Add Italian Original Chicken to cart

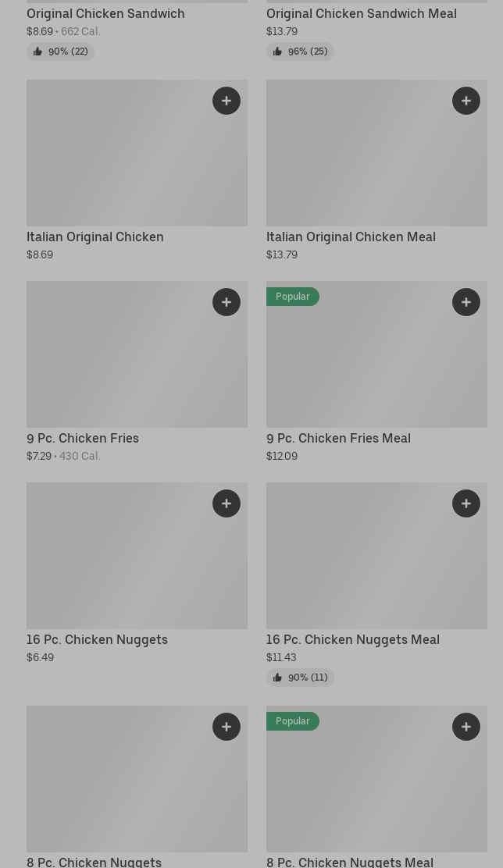pos(227,101)
